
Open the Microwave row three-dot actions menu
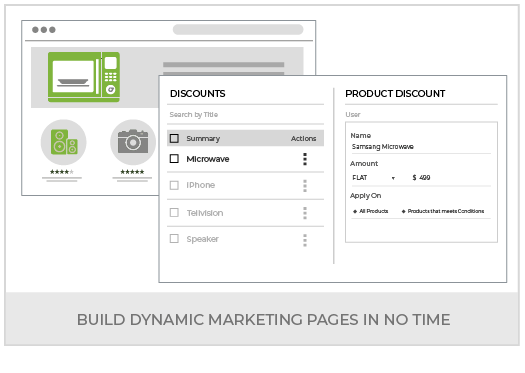click(305, 159)
